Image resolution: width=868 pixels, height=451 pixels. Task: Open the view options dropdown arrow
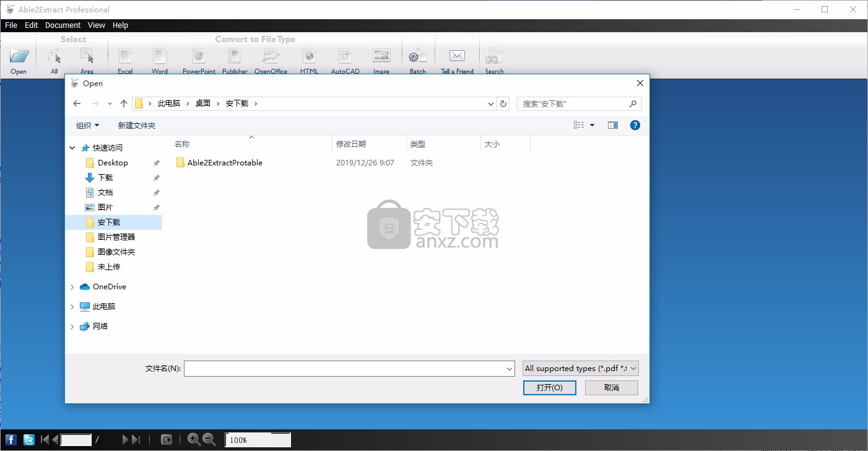pos(592,125)
